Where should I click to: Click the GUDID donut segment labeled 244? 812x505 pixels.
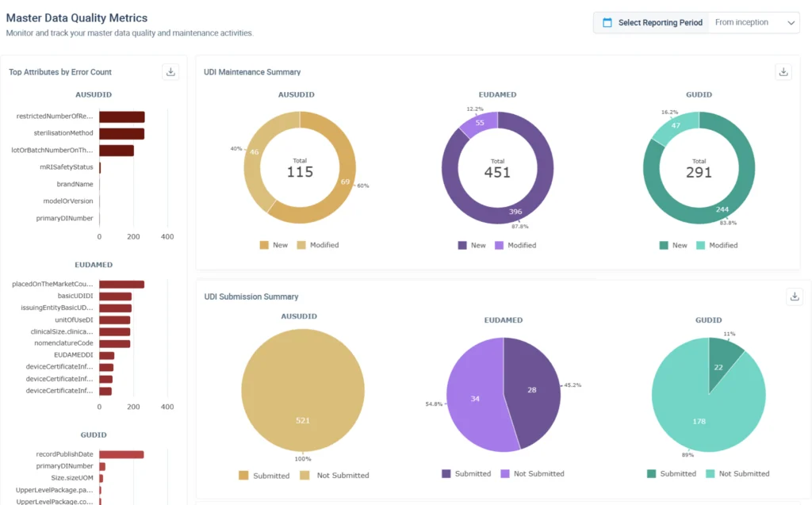pos(722,209)
